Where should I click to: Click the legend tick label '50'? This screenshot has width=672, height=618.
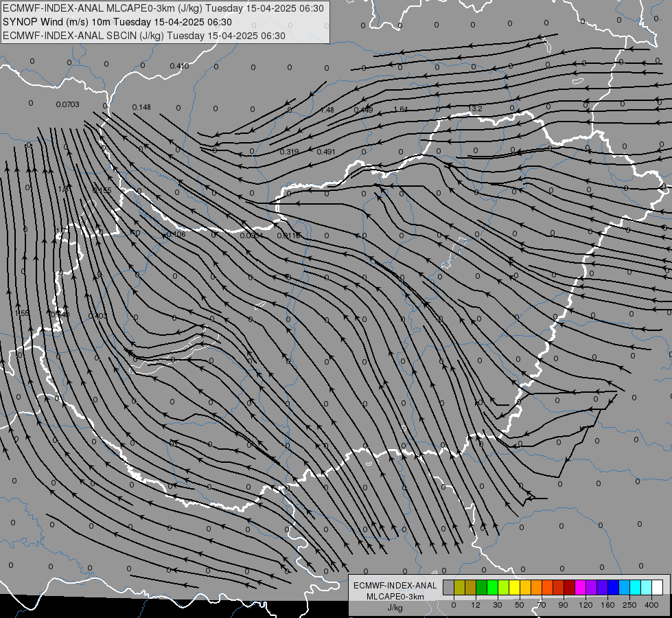click(x=520, y=605)
